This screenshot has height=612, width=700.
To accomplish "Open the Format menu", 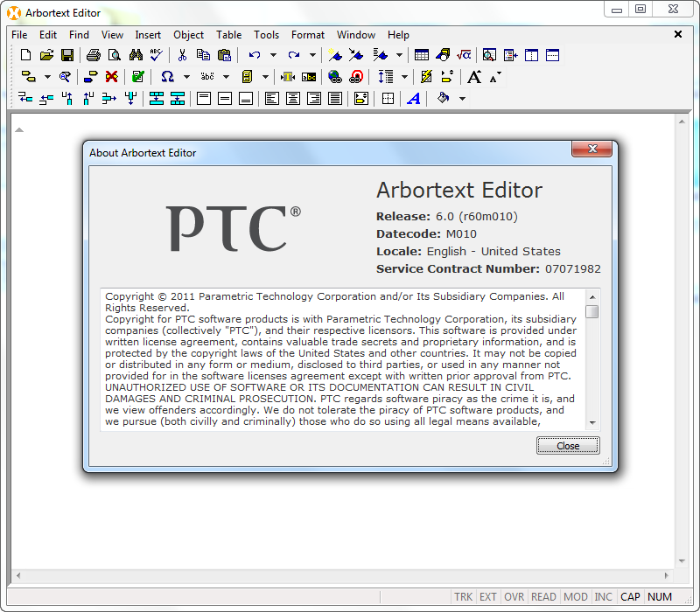I will click(x=308, y=35).
